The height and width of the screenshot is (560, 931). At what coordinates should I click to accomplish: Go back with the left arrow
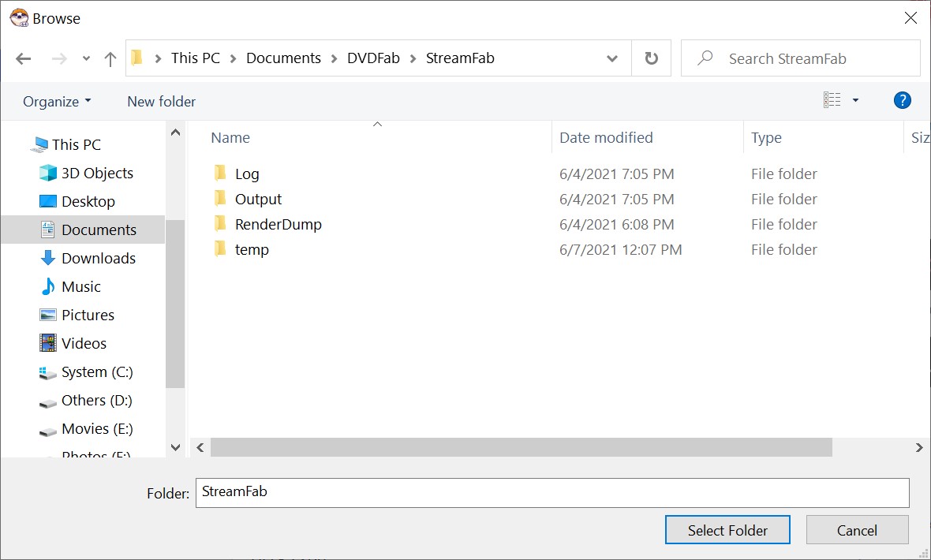click(23, 59)
